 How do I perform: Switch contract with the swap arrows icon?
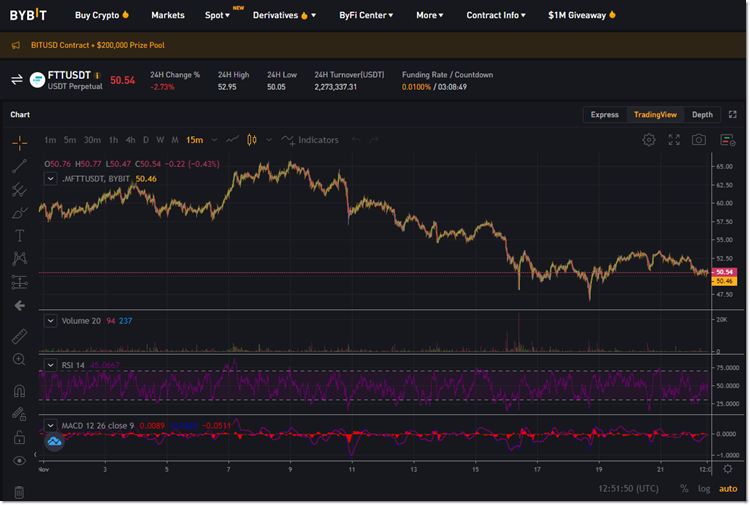(x=17, y=79)
